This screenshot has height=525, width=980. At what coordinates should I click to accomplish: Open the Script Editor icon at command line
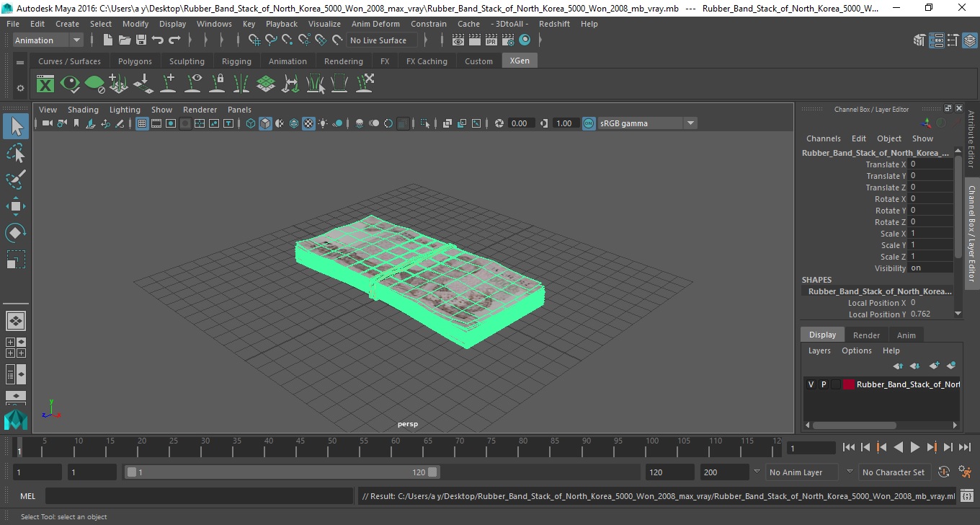click(967, 496)
